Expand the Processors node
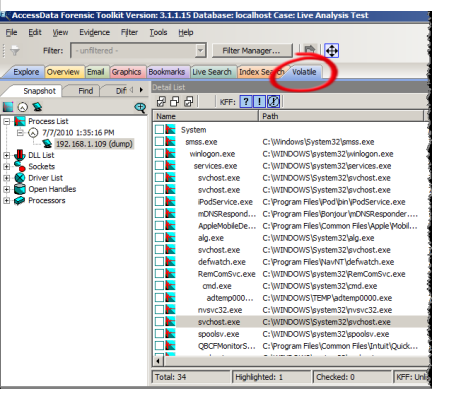474x394 pixels. pos(7,200)
